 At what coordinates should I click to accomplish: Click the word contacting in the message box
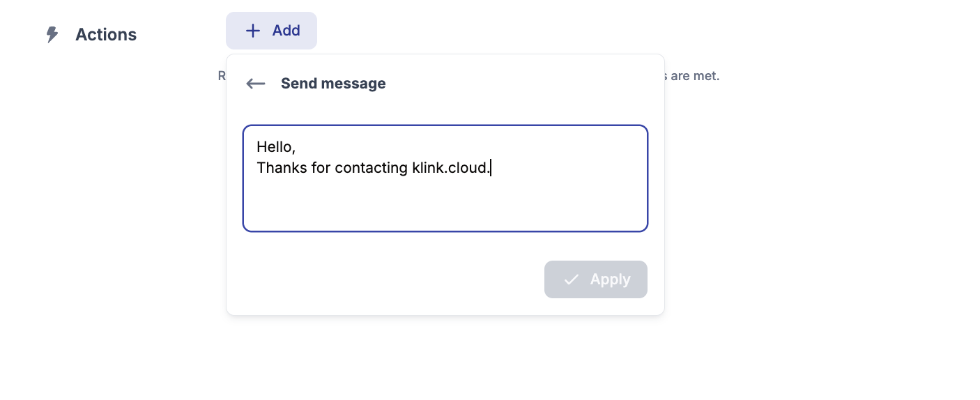(371, 168)
